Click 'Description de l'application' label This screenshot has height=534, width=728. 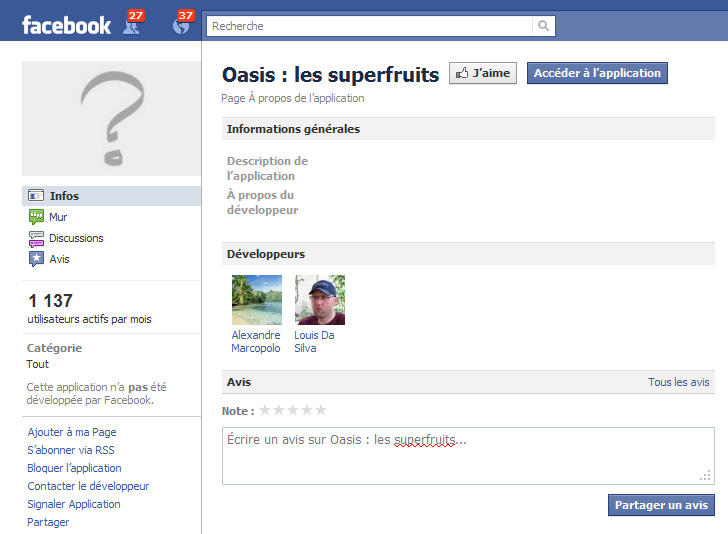[x=267, y=169]
